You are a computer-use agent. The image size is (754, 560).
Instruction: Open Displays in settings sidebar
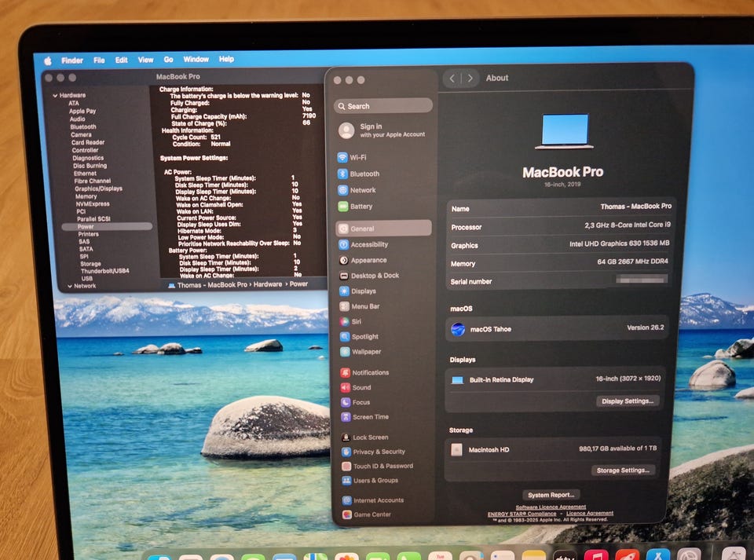[358, 291]
